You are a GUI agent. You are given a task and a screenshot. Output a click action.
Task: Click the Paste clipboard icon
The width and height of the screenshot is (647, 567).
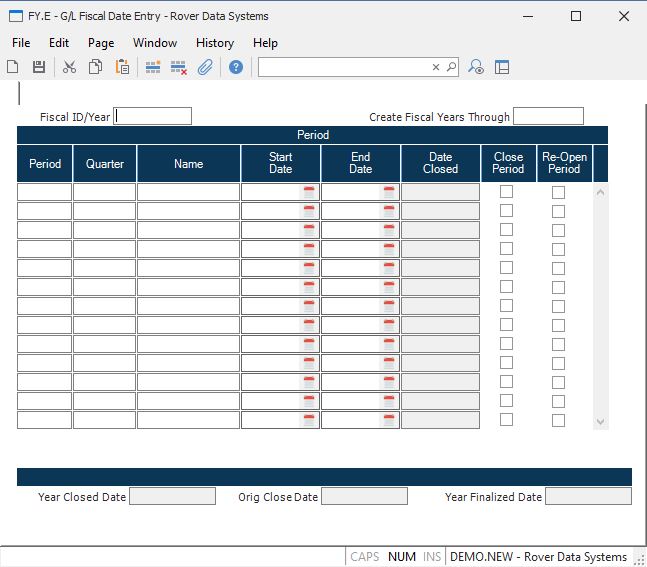[122, 67]
